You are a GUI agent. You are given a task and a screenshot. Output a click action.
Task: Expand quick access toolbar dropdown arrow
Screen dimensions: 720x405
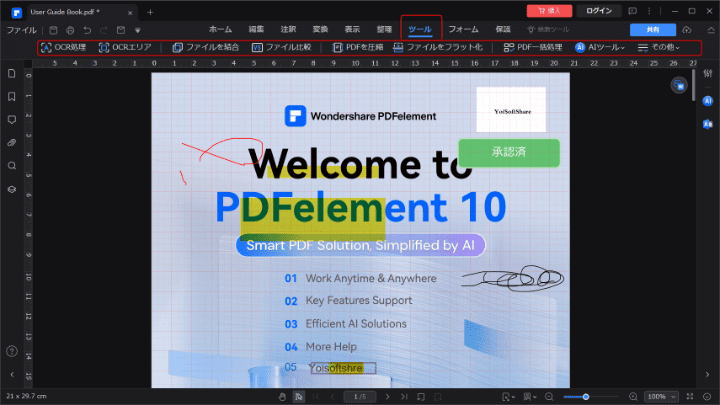(x=137, y=31)
